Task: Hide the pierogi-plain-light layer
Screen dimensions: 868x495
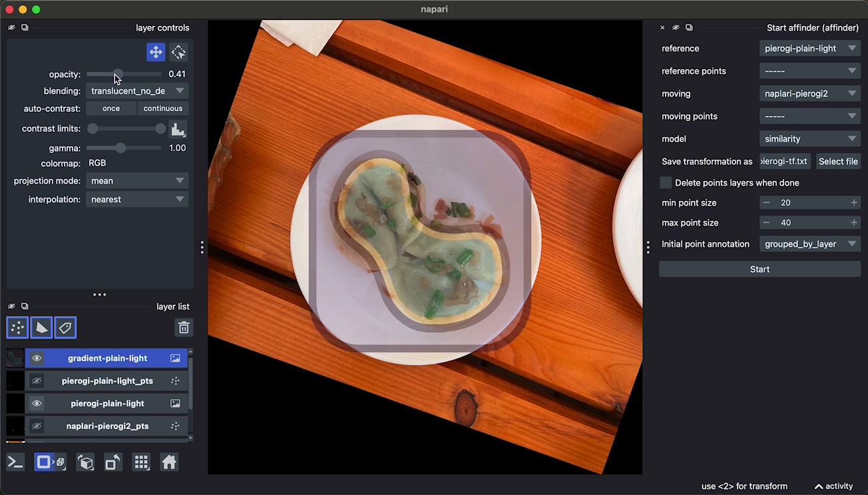Action: [37, 403]
